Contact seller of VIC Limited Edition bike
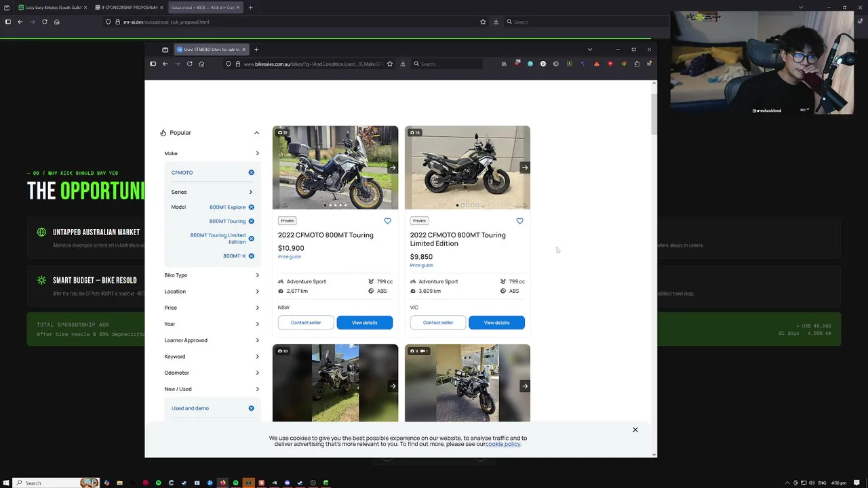The image size is (868, 488). (438, 323)
